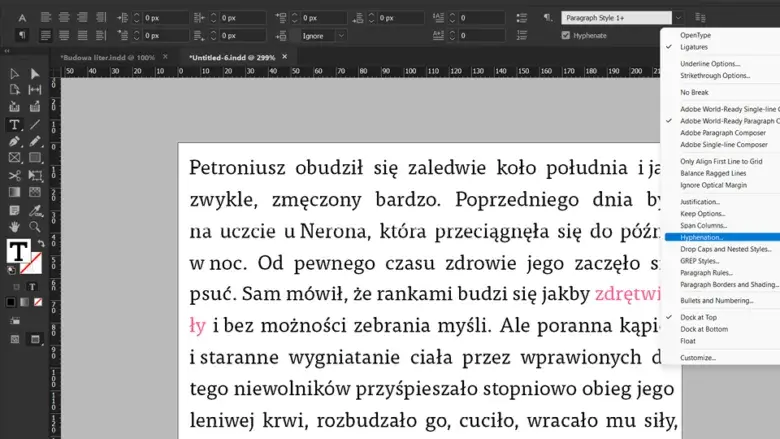Select the Eyedropper tool
This screenshot has width=780, height=439.
coord(35,211)
